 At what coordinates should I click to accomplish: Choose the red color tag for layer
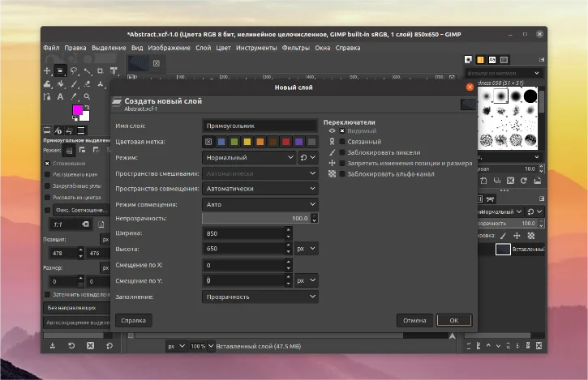tap(285, 142)
